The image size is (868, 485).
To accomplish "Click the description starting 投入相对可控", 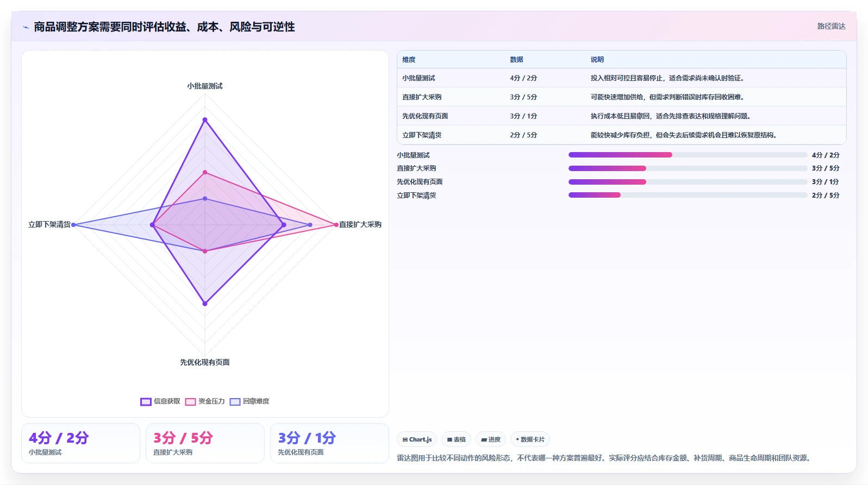I will pos(667,78).
